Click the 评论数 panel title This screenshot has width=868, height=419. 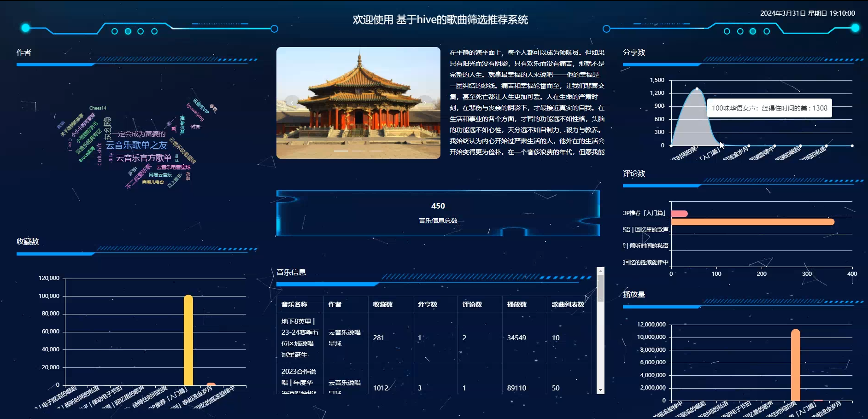[634, 174]
